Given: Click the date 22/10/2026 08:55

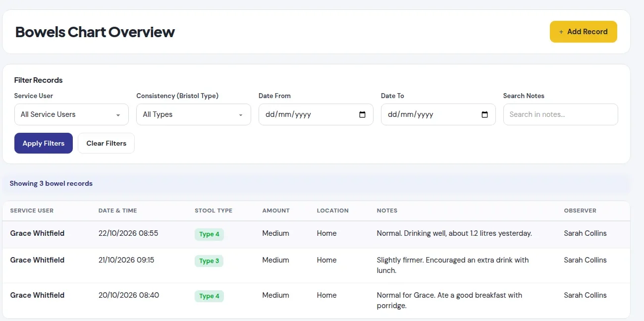Looking at the screenshot, I should (128, 233).
